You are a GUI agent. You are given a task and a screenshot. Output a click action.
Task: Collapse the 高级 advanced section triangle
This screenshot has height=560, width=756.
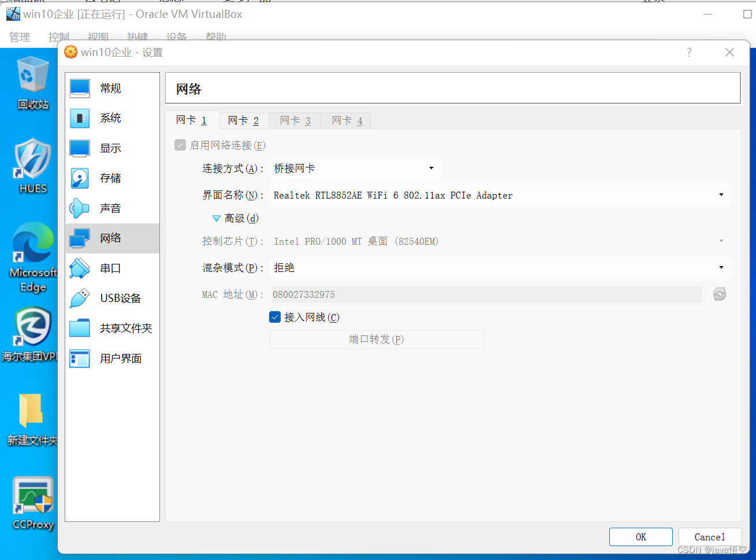pyautogui.click(x=217, y=218)
